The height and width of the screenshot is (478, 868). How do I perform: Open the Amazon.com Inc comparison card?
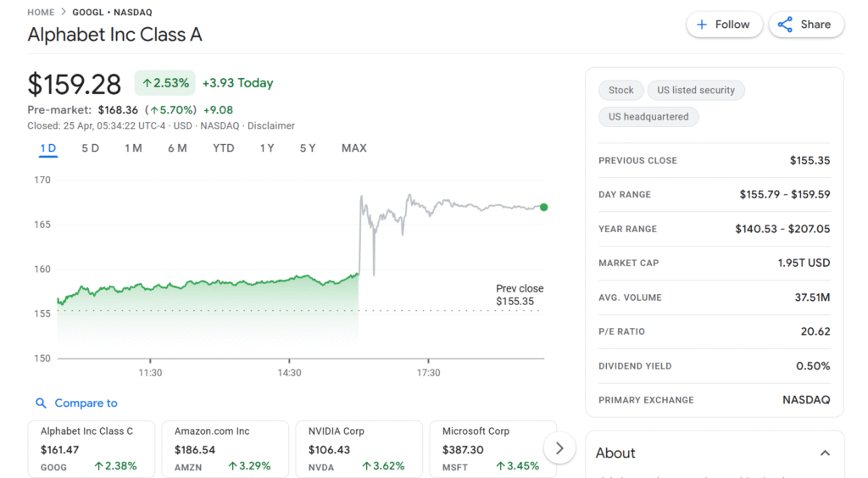[x=225, y=448]
